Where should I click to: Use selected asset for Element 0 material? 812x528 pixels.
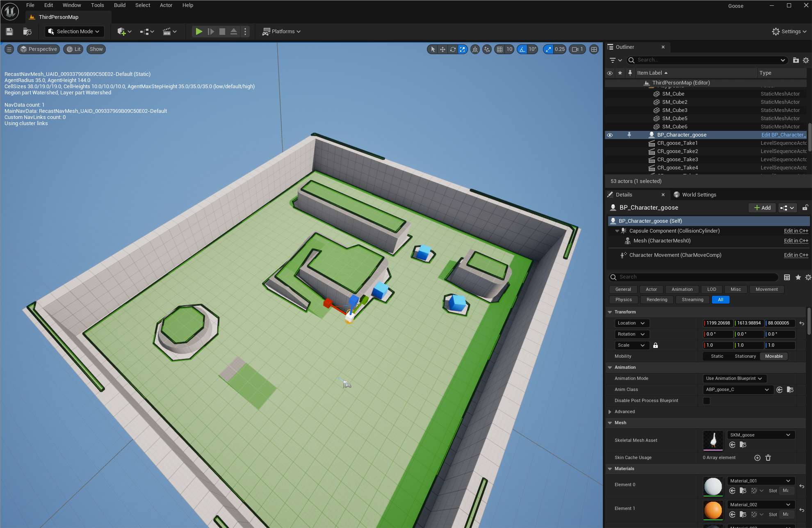pos(732,491)
